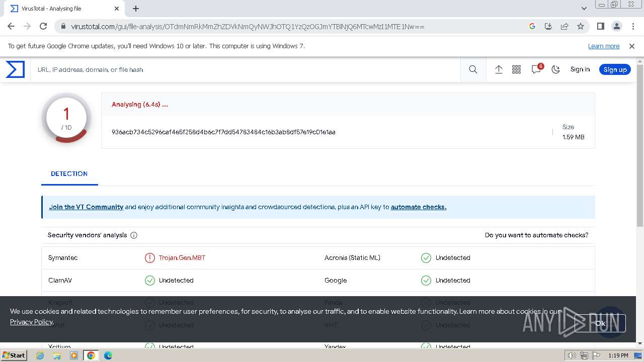644x362 pixels.
Task: Click the install/download page icon
Action: 548,26
